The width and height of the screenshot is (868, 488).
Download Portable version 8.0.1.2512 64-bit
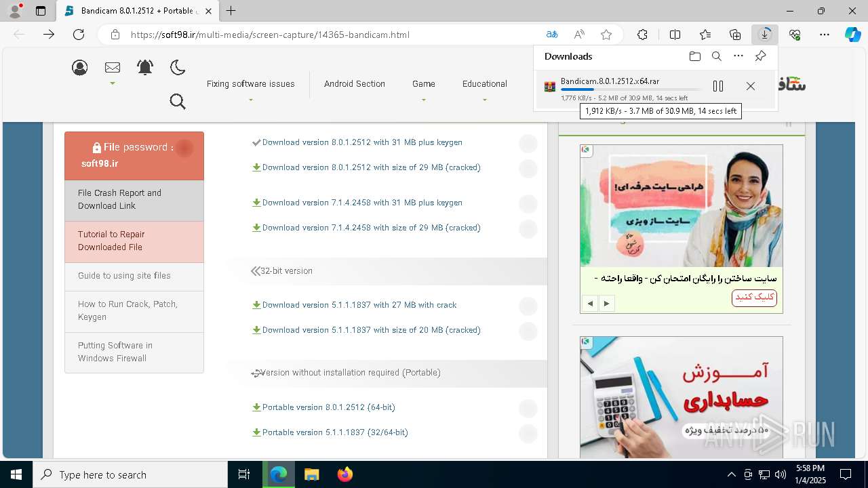(328, 407)
